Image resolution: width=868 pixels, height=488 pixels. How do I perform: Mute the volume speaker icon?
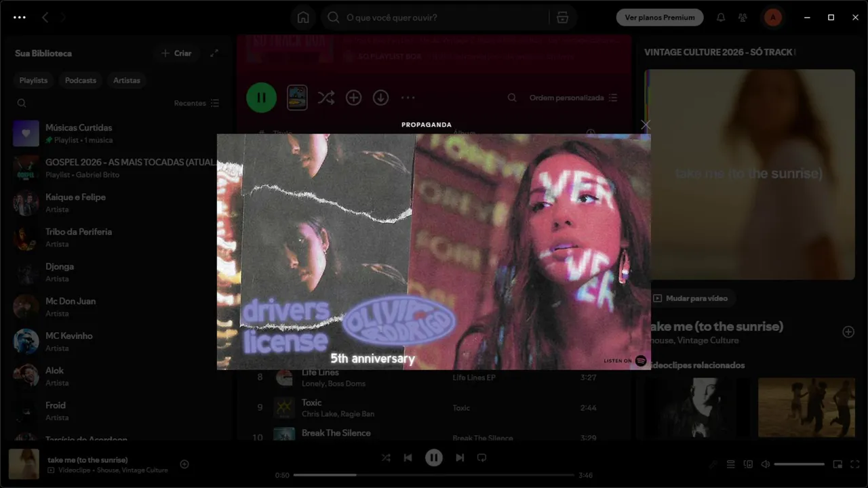pos(765,464)
